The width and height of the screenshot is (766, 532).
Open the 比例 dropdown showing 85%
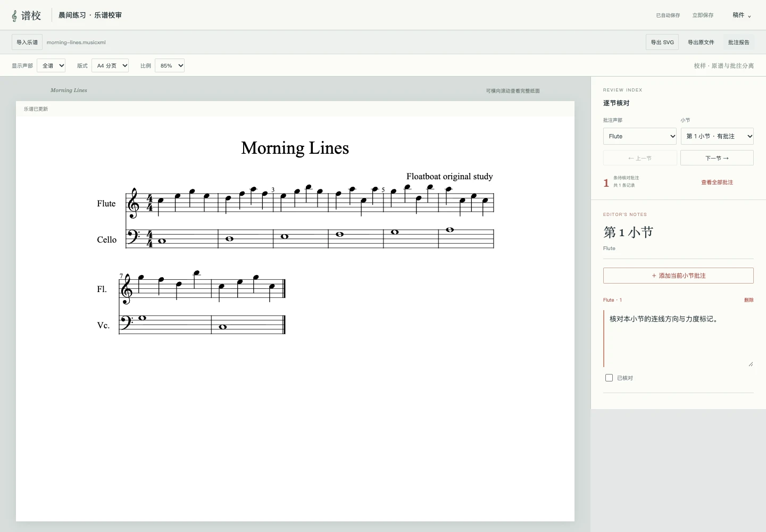[170, 65]
